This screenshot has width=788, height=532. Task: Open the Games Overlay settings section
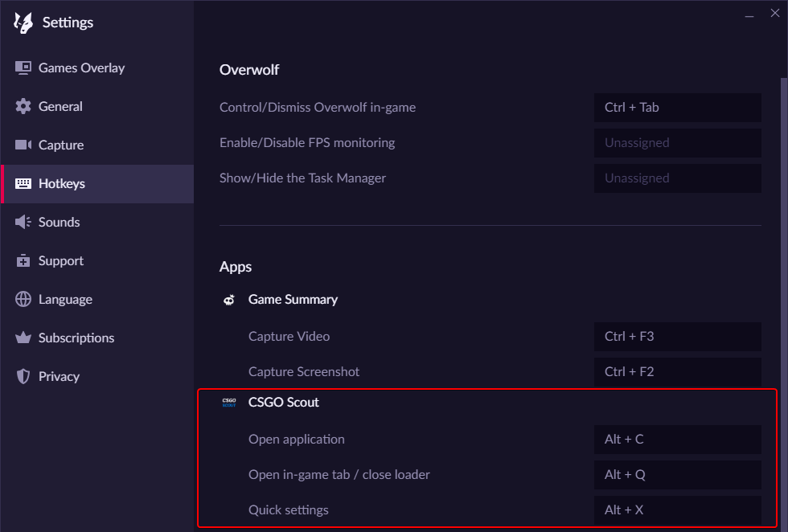(x=97, y=68)
